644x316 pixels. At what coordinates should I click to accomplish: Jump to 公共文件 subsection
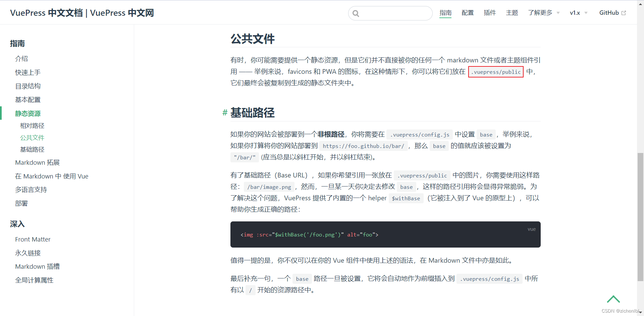click(32, 138)
